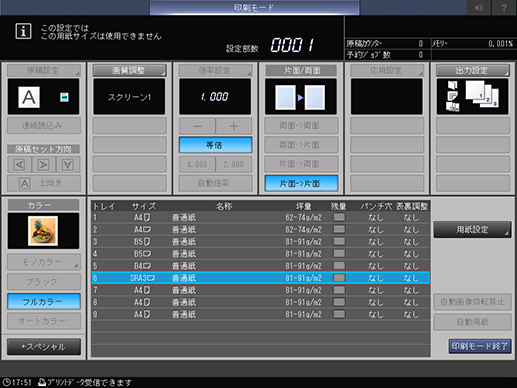Open the 画質調整 image quality menu
517x388 pixels.
click(x=129, y=70)
